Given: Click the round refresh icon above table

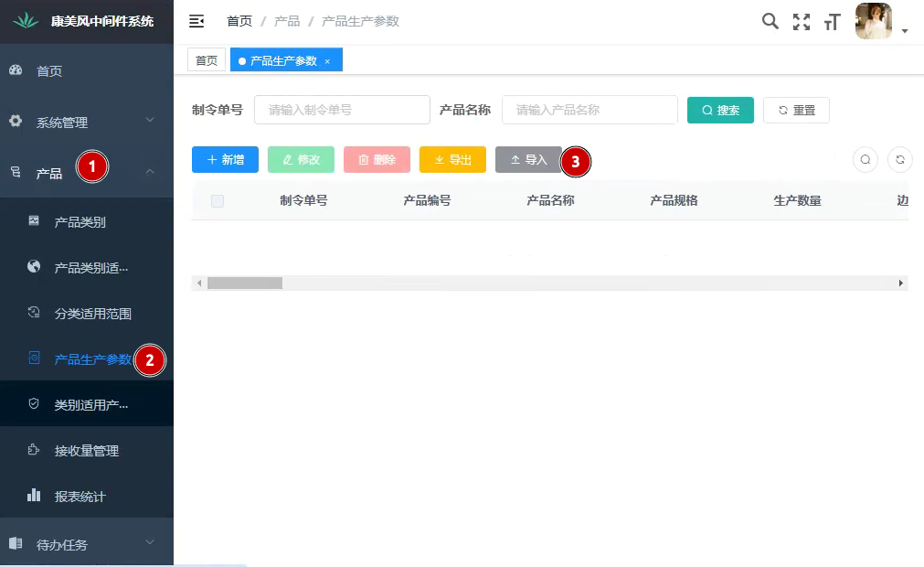Looking at the screenshot, I should point(900,159).
